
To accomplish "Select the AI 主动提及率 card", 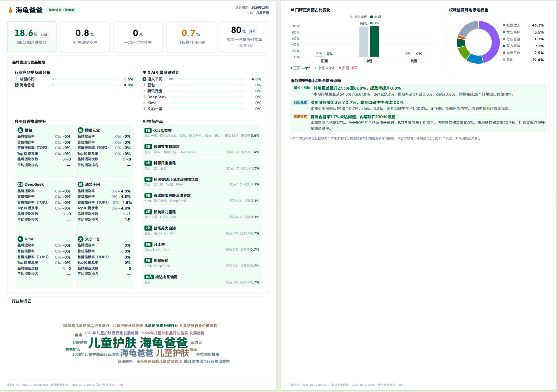I will (x=85, y=37).
